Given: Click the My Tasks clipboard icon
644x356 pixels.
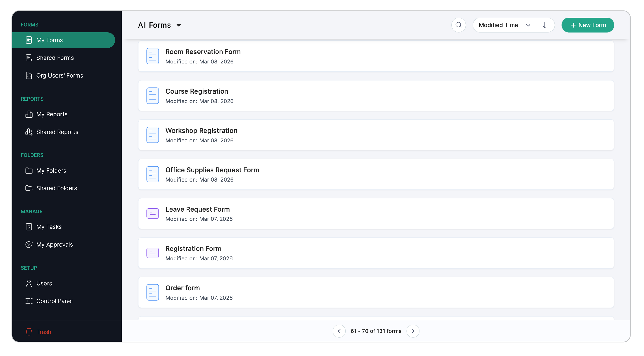Looking at the screenshot, I should pos(29,227).
